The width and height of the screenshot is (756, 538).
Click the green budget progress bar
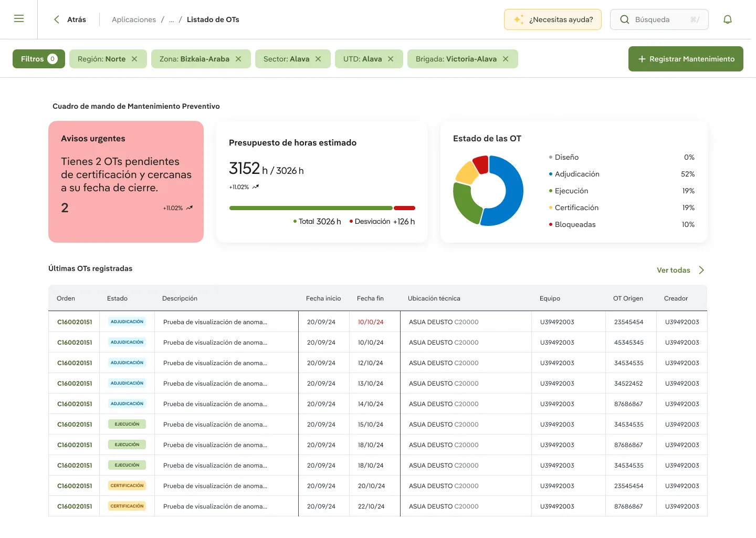[311, 208]
